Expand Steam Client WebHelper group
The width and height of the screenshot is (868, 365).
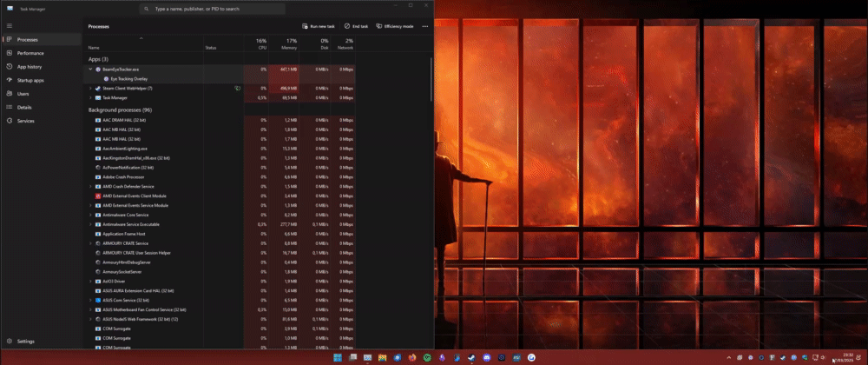pos(90,88)
